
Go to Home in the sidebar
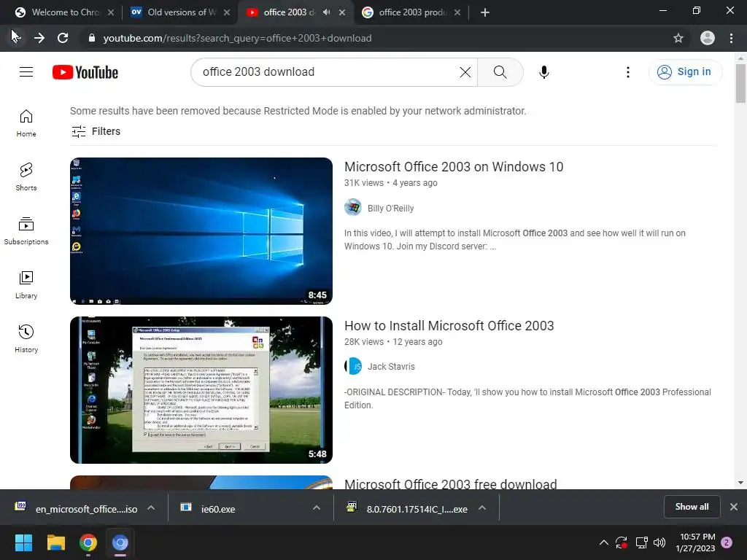point(26,123)
